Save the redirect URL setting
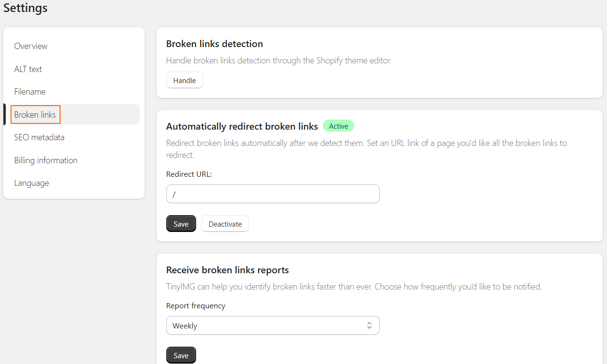The width and height of the screenshot is (607, 364). click(181, 223)
